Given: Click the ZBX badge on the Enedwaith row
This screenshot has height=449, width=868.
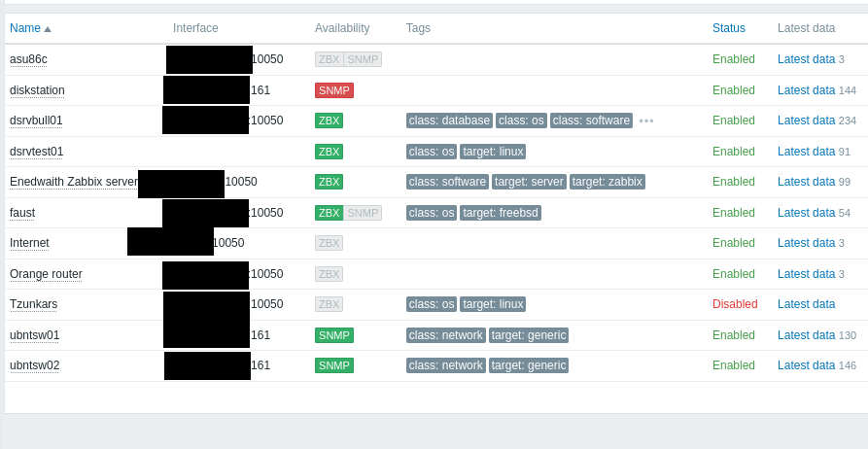Looking at the screenshot, I should (329, 182).
